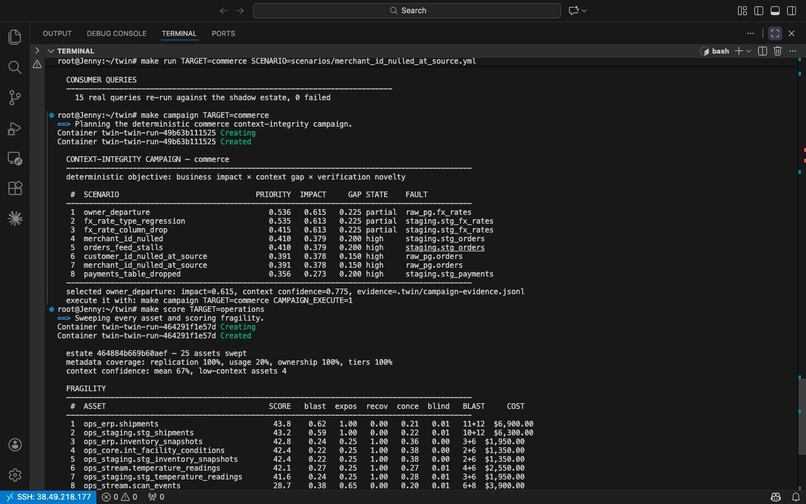
Task: Click the warning triangle in terminal gutter
Action: click(x=37, y=64)
